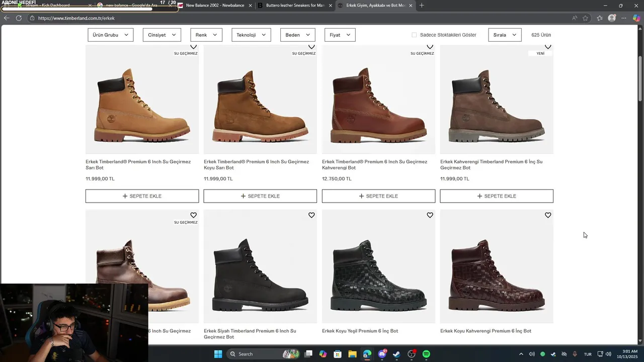Expand the Ürün Grubu filter

111,35
